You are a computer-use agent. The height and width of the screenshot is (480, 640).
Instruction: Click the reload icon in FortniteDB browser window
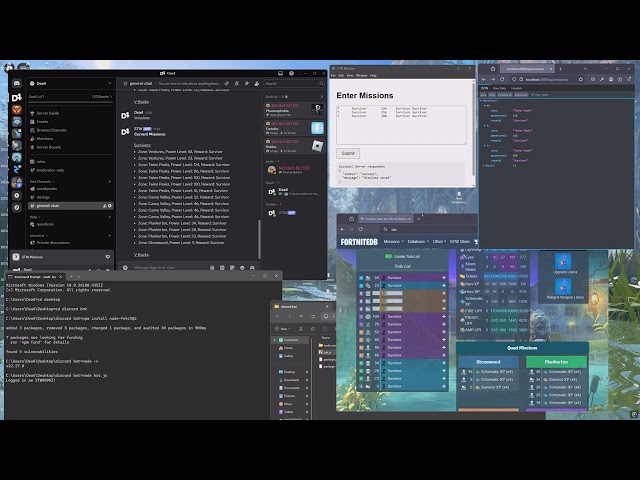pos(360,229)
